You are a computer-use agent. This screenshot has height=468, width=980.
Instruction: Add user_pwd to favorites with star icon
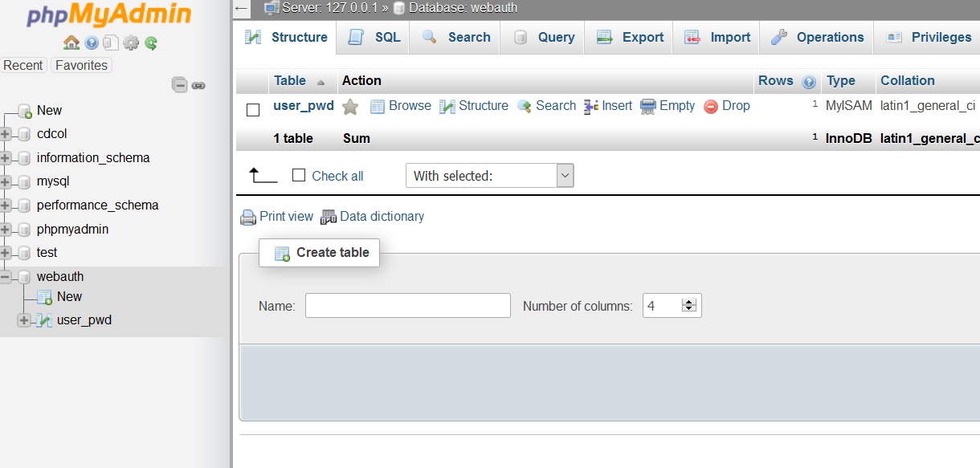pyautogui.click(x=350, y=107)
